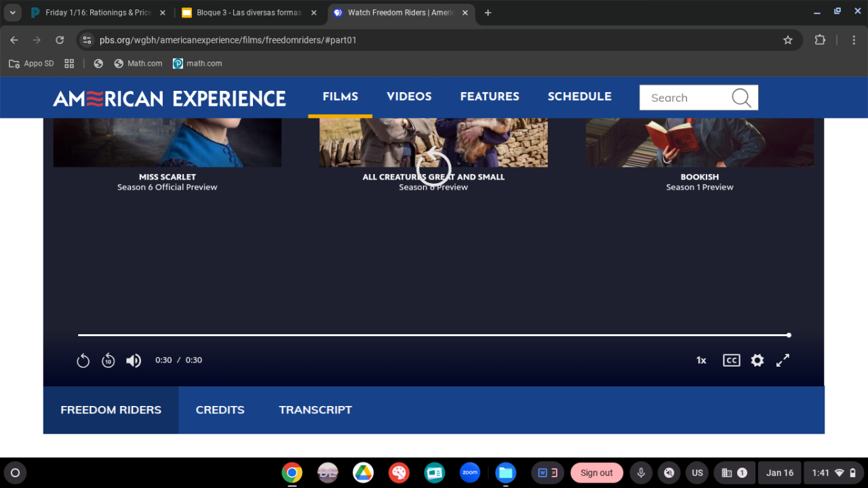Rewind the video 10 seconds
This screenshot has height=488, width=868.
[x=108, y=361]
